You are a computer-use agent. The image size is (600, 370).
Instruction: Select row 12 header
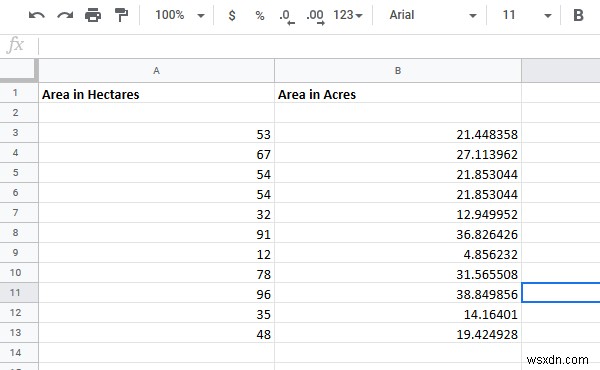pyautogui.click(x=19, y=313)
